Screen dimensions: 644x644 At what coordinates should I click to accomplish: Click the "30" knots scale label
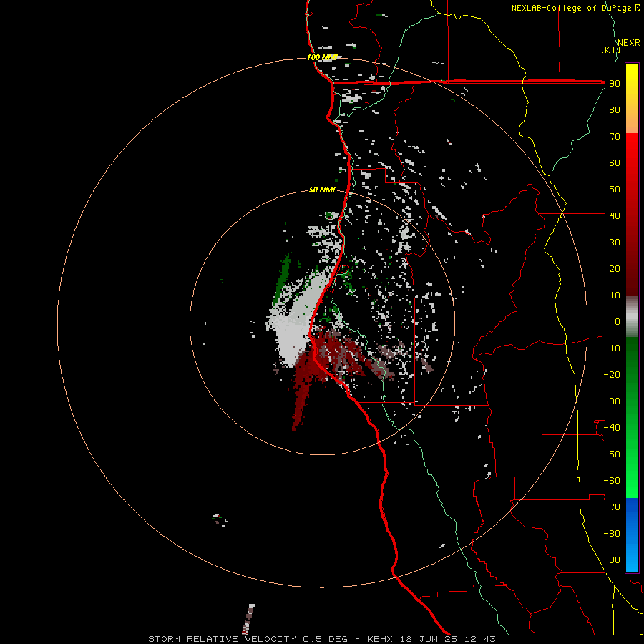(x=615, y=243)
